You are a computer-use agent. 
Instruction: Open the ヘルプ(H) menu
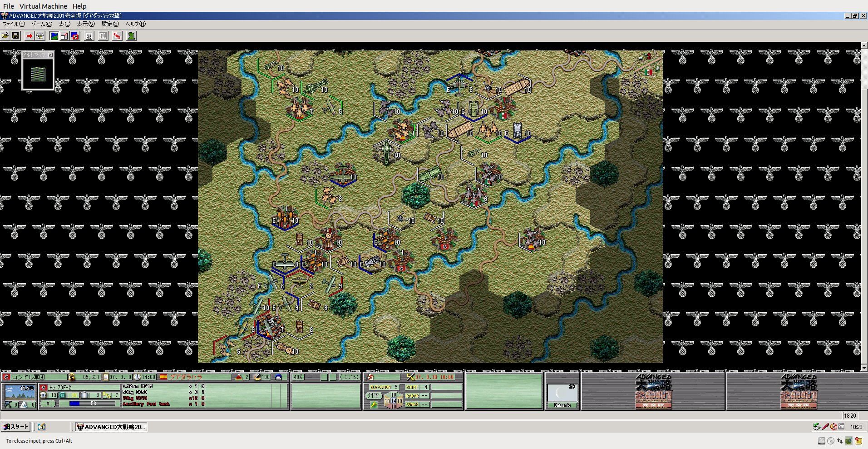pyautogui.click(x=136, y=24)
